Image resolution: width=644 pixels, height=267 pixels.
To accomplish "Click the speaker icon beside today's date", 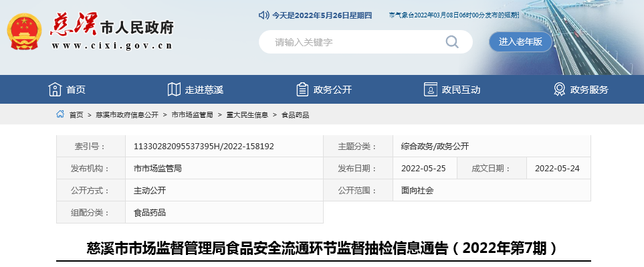I will 263,15.
